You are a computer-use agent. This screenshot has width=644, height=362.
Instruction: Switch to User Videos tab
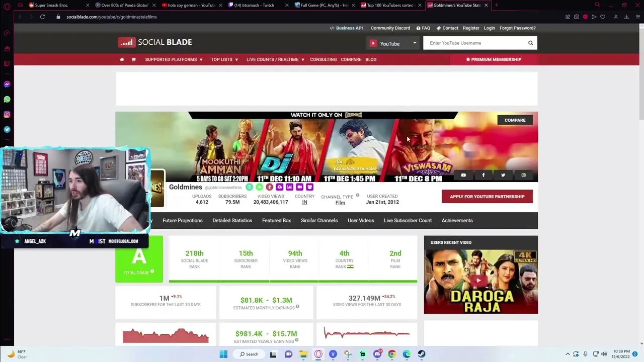(361, 220)
